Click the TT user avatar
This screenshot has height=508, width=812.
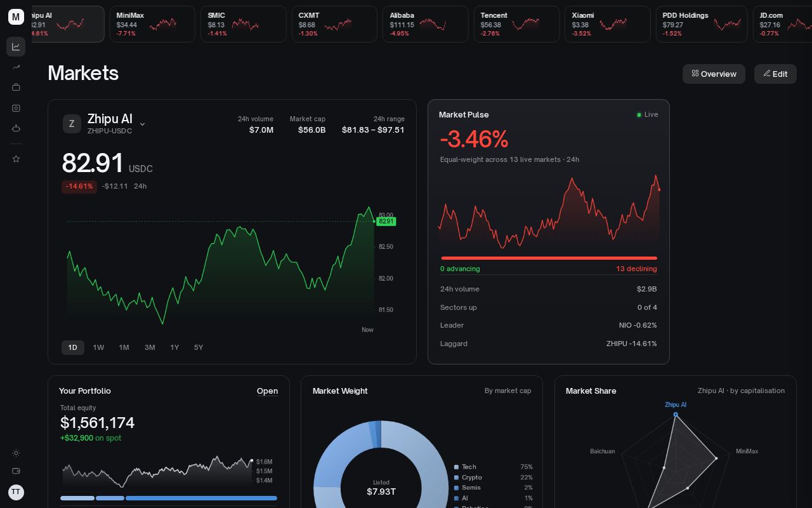point(16,492)
